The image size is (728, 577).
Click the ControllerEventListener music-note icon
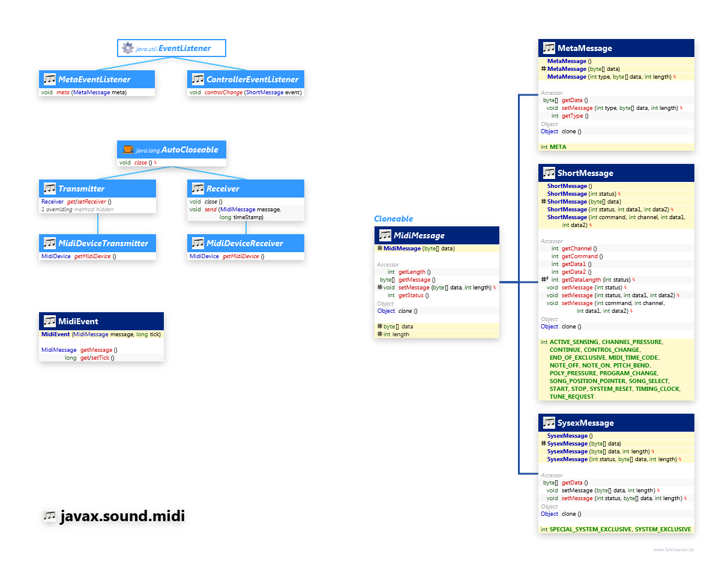pyautogui.click(x=197, y=79)
